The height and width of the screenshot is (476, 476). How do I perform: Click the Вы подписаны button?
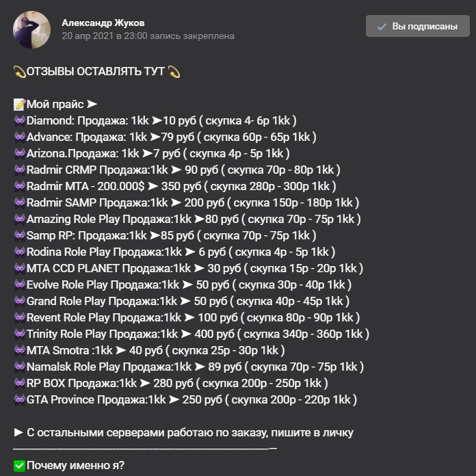pos(417,27)
